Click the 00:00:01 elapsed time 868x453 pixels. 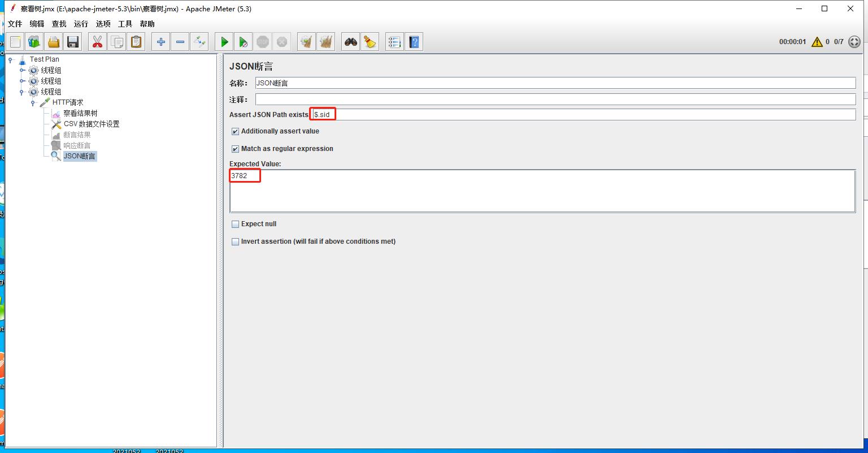click(x=792, y=42)
